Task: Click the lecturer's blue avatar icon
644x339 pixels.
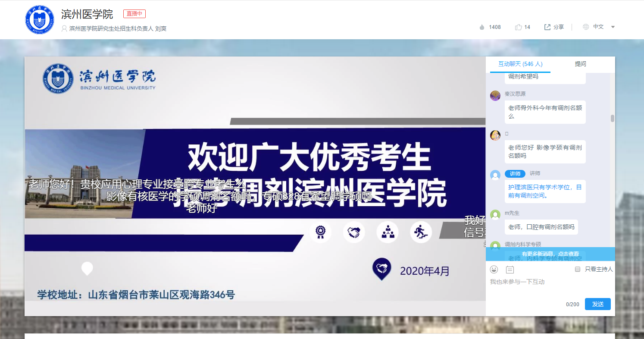Action: [495, 175]
